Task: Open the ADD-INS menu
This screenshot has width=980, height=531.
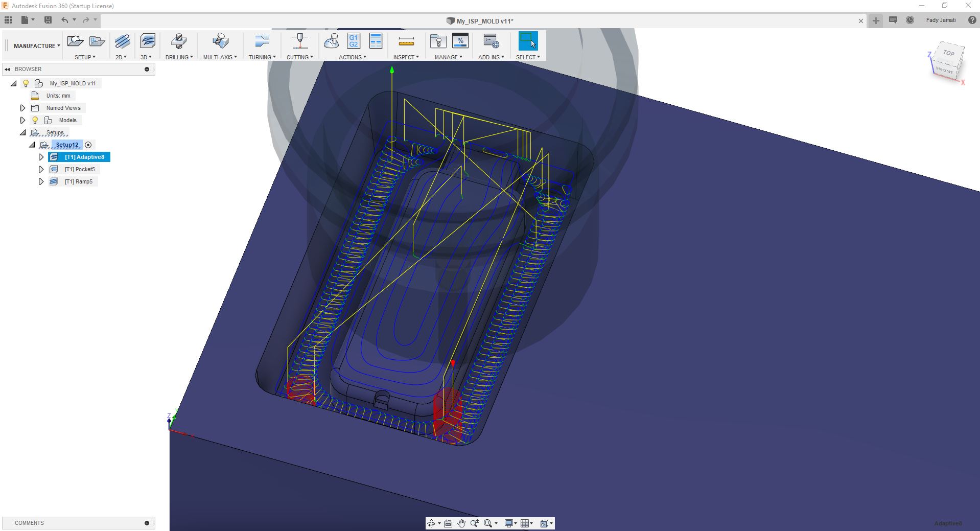Action: click(x=491, y=57)
